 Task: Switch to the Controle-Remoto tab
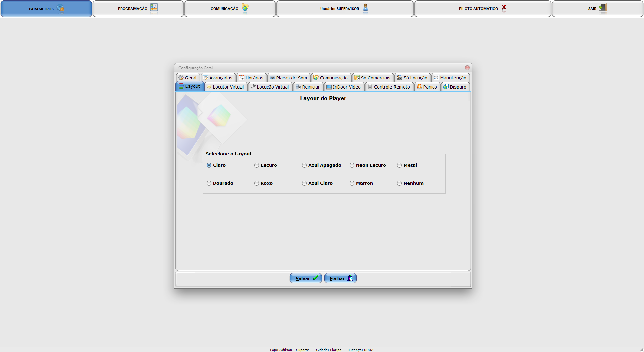coord(389,87)
